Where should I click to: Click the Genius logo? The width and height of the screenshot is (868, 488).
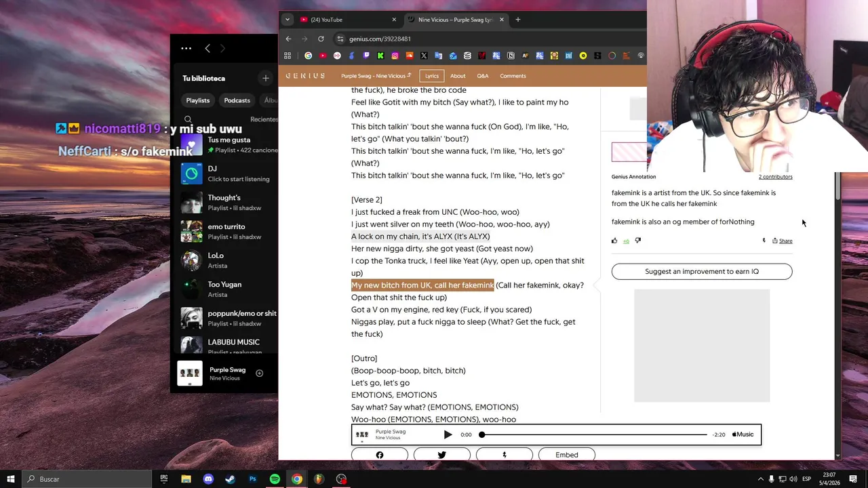[305, 76]
